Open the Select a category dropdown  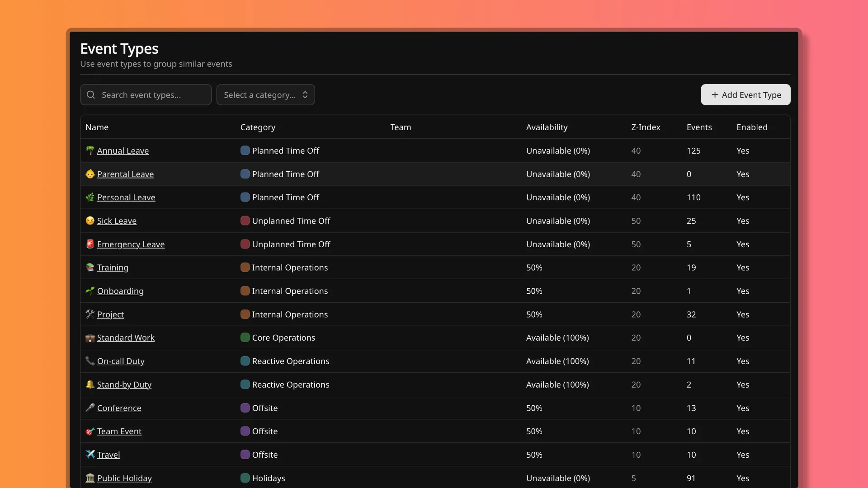(265, 95)
